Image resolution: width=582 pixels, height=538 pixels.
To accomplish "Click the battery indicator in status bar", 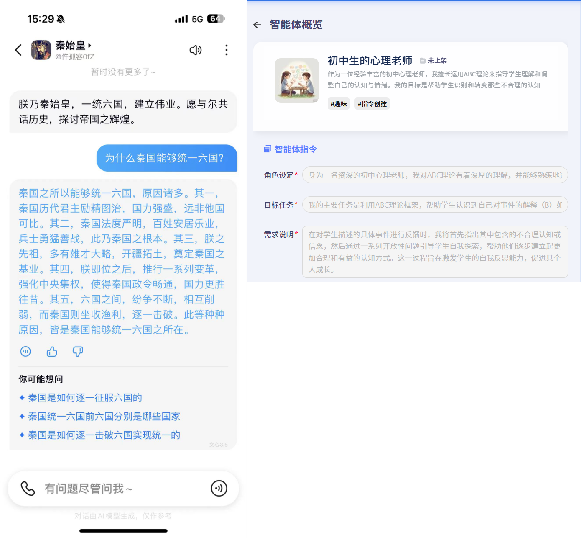I will tap(216, 19).
